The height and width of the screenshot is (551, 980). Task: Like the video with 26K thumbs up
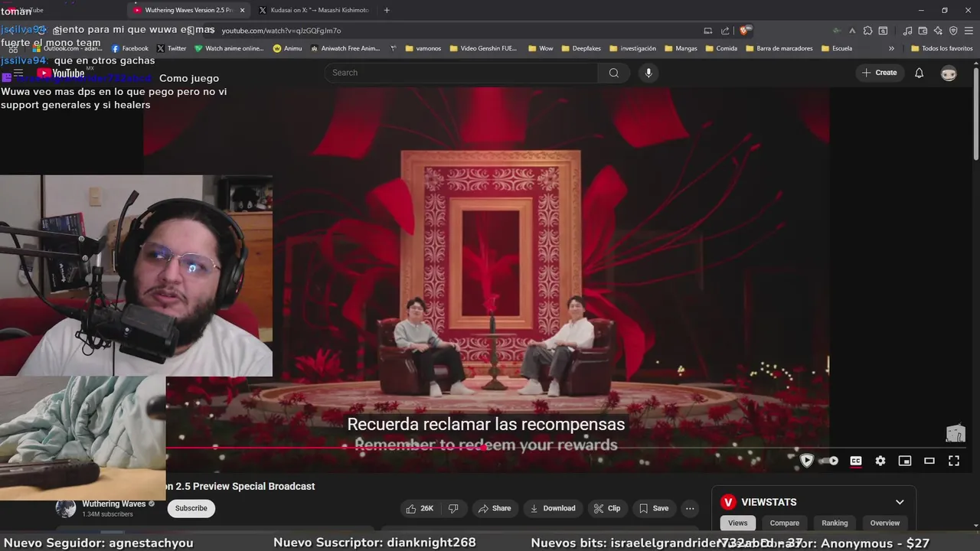[420, 508]
